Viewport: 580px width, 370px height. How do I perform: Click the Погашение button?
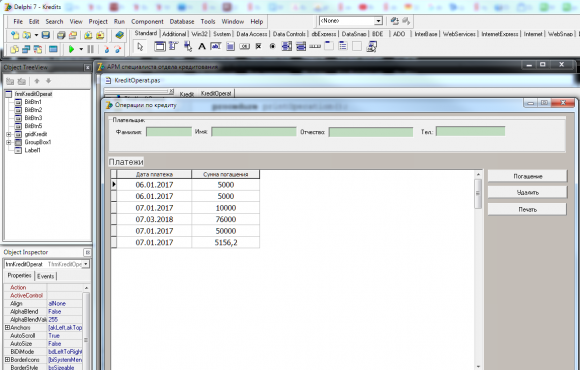tap(527, 176)
